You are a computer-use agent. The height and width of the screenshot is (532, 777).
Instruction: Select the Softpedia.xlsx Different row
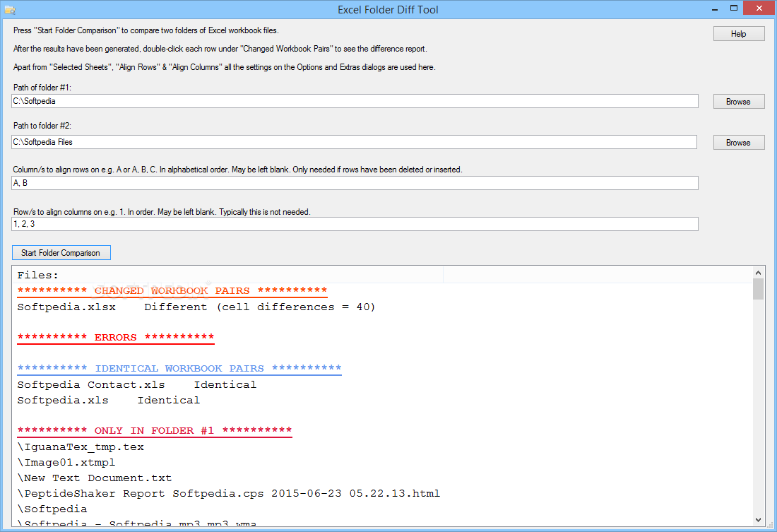(196, 307)
